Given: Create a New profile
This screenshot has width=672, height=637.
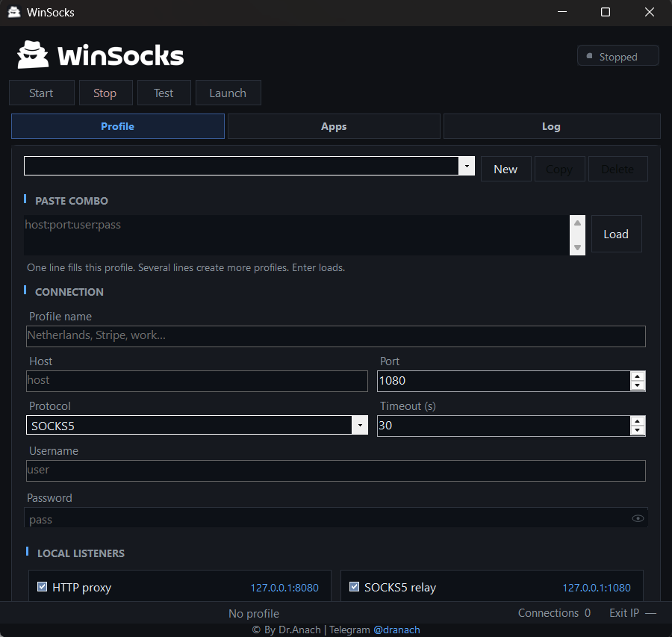Looking at the screenshot, I should click(506, 169).
